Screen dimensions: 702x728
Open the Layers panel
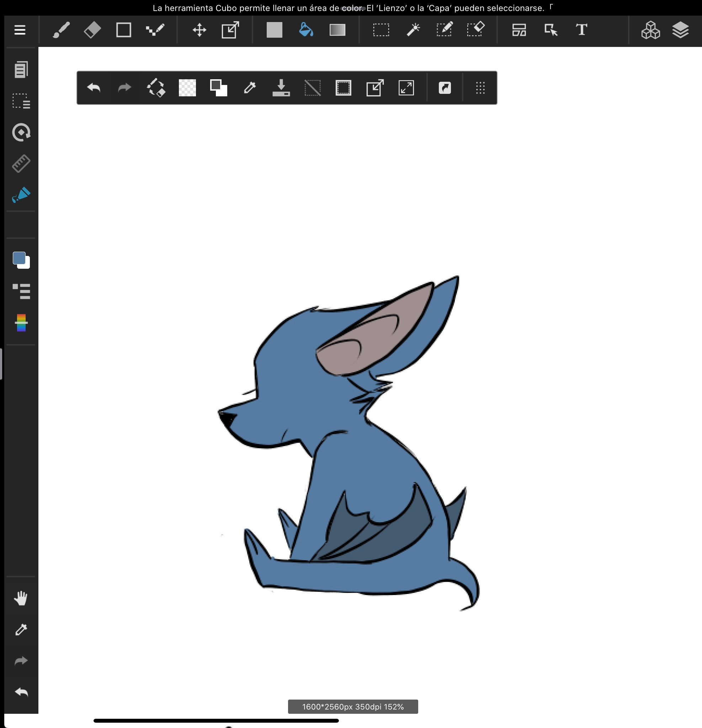(x=680, y=30)
